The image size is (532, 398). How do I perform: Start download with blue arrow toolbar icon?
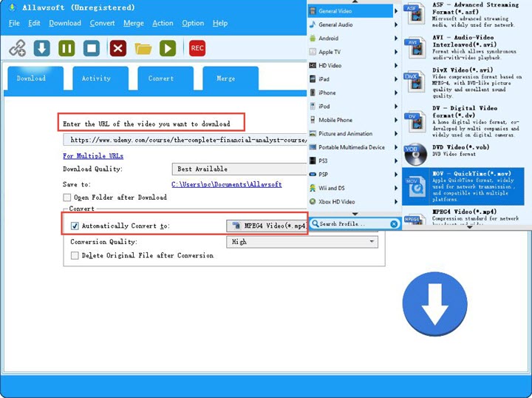click(x=41, y=48)
